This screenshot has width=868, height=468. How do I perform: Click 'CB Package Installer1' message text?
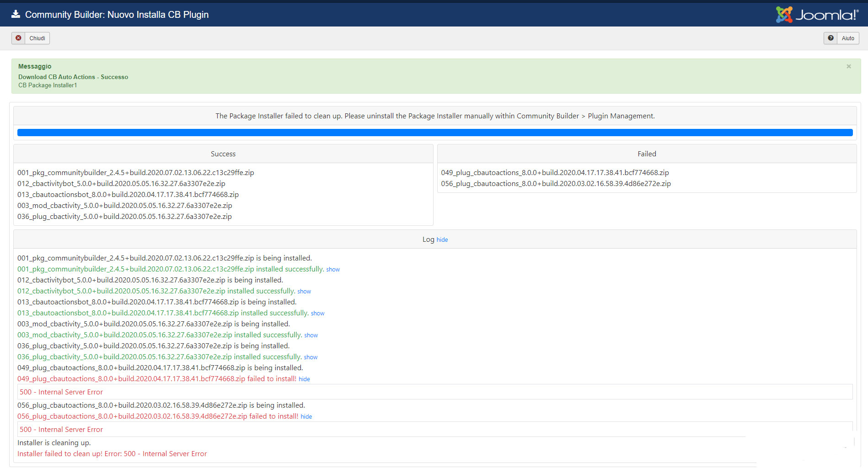click(48, 85)
